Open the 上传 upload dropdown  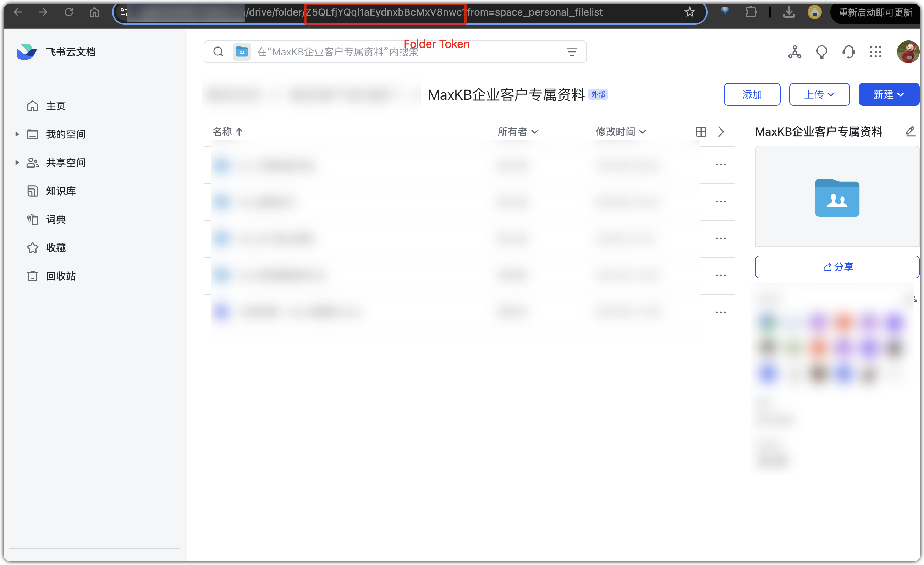pos(819,94)
